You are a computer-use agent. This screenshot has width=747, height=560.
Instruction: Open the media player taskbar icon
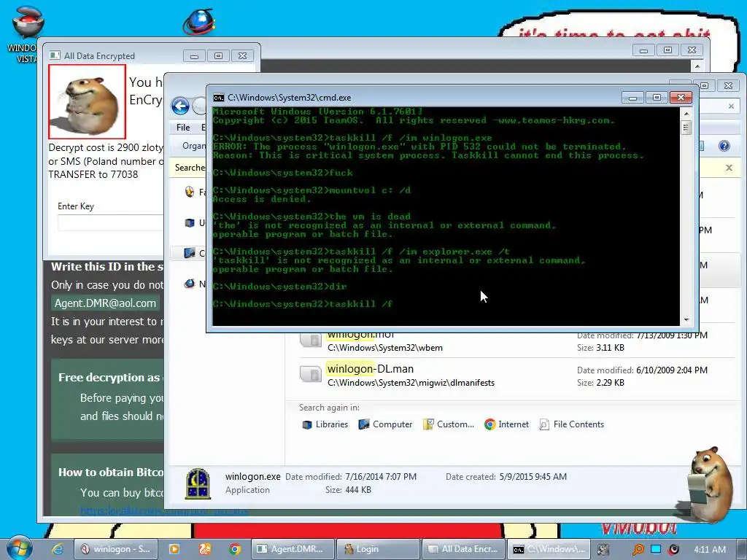[174, 549]
